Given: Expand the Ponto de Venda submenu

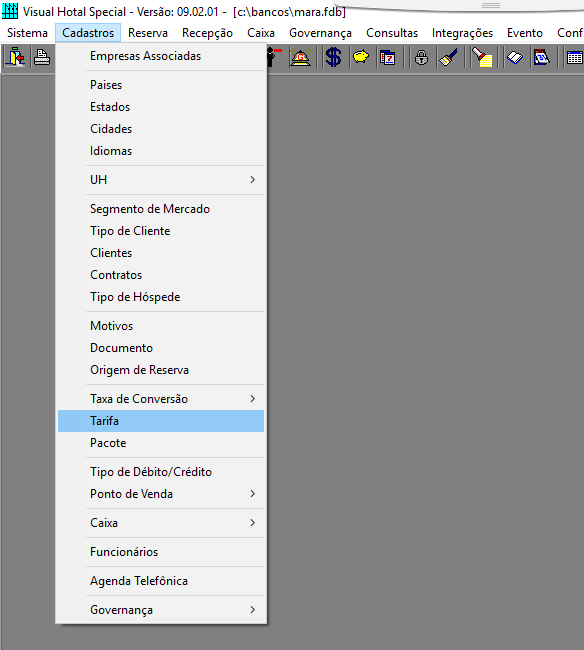Looking at the screenshot, I should [x=161, y=494].
